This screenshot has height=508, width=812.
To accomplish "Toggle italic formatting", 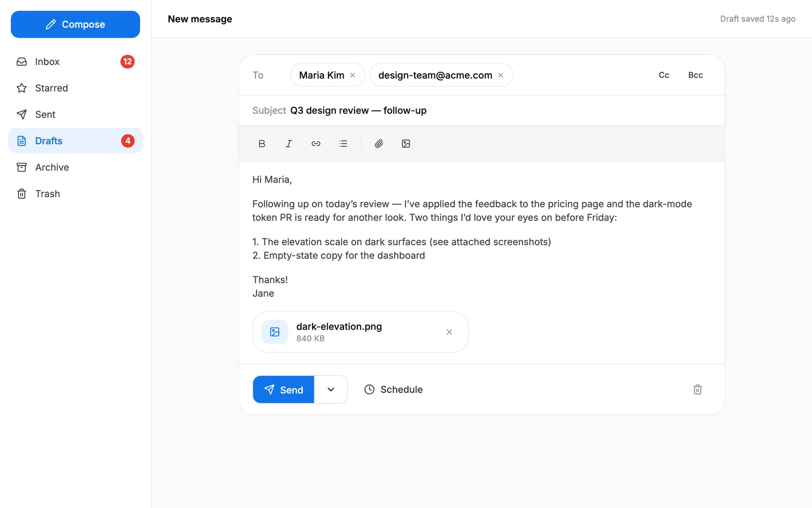I will (x=289, y=144).
